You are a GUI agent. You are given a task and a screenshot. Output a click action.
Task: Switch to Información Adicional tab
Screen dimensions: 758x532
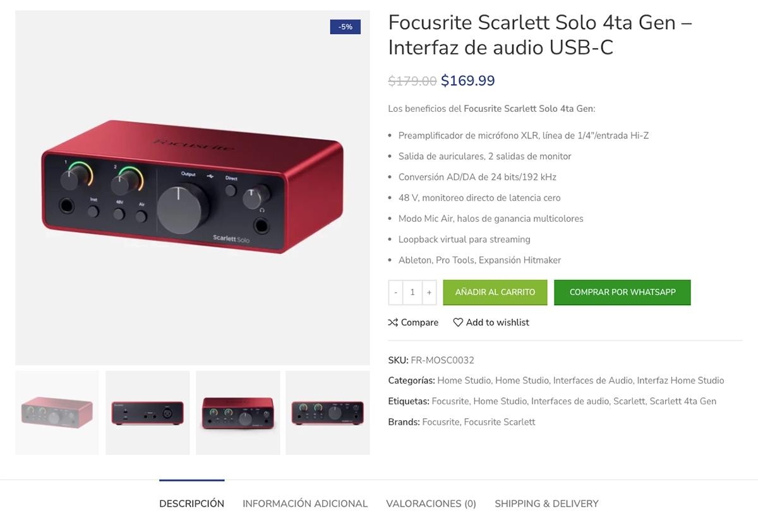pos(305,504)
